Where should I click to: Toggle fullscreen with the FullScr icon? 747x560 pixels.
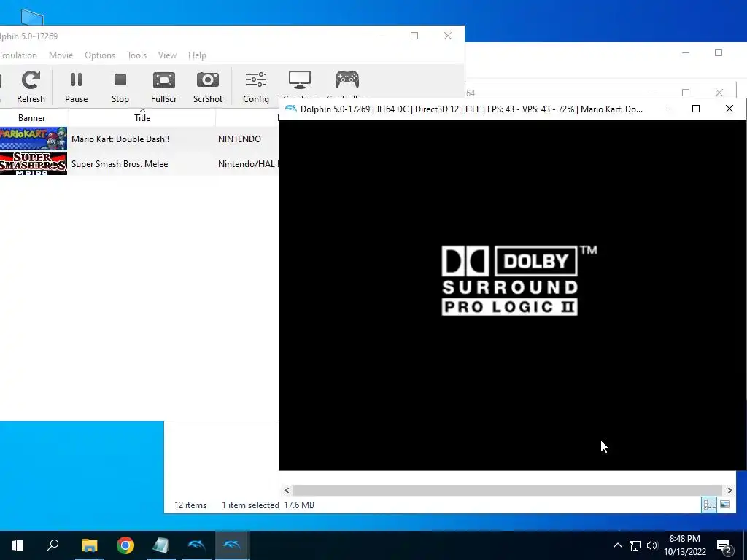click(164, 87)
